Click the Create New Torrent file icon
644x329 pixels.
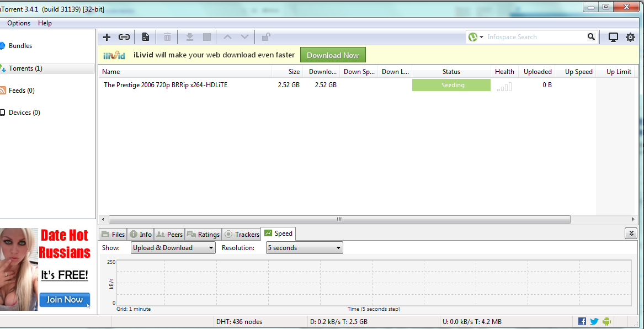pyautogui.click(x=145, y=38)
